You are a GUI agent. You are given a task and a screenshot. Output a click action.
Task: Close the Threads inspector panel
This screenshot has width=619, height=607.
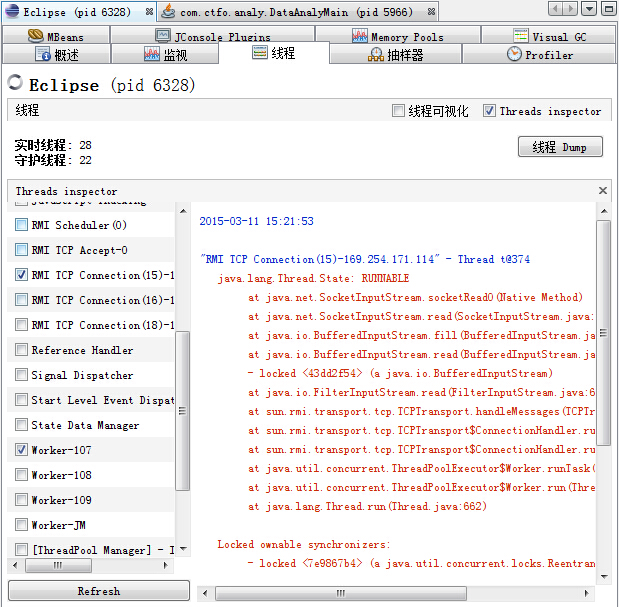pos(603,191)
